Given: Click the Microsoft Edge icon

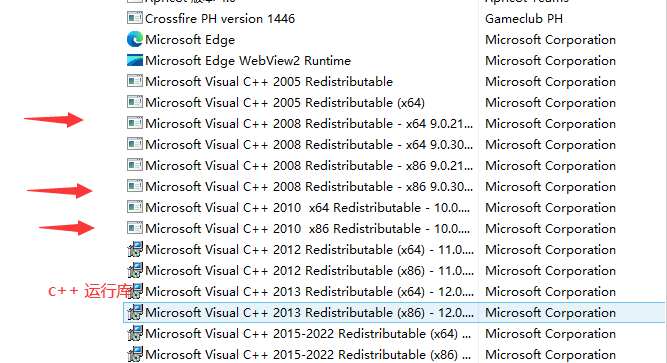Looking at the screenshot, I should [135, 40].
